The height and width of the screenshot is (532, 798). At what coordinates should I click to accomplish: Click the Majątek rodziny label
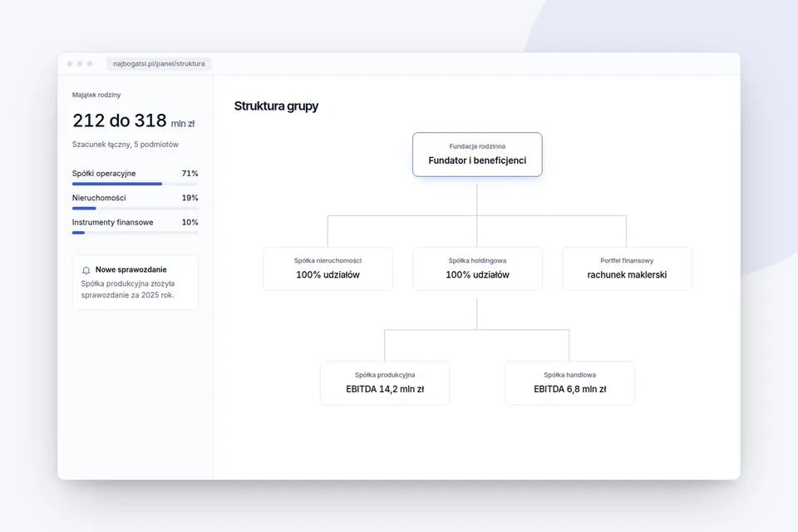coord(96,95)
